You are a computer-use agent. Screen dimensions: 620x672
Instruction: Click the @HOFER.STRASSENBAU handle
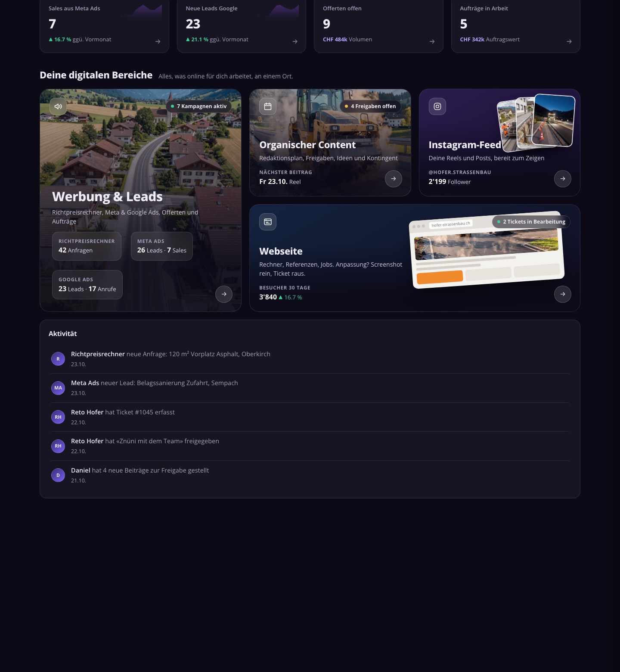tap(460, 172)
